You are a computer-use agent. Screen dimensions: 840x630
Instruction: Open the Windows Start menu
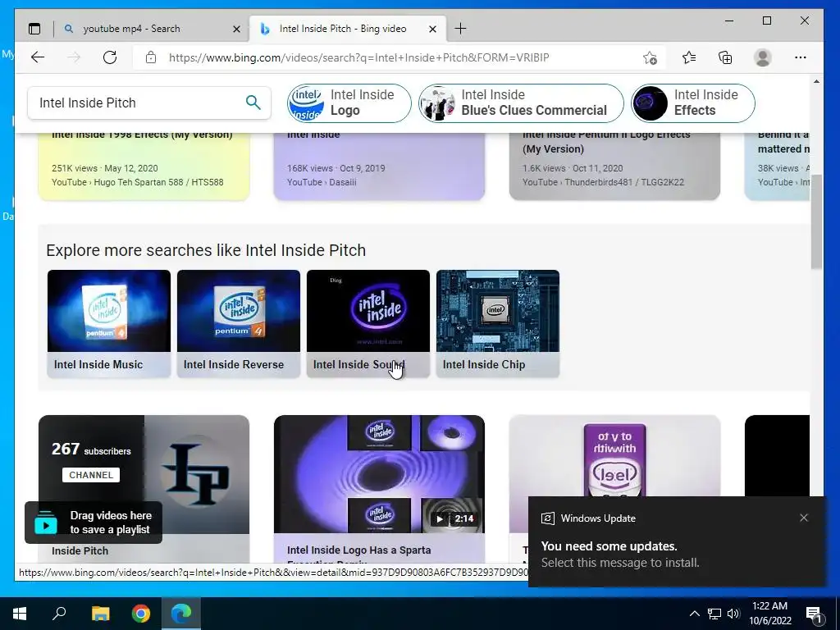point(20,614)
